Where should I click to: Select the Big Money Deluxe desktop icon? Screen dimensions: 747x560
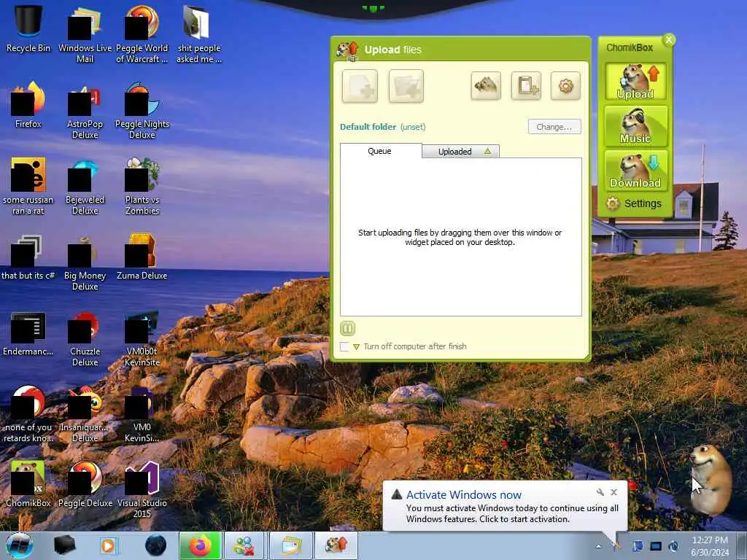(85, 262)
